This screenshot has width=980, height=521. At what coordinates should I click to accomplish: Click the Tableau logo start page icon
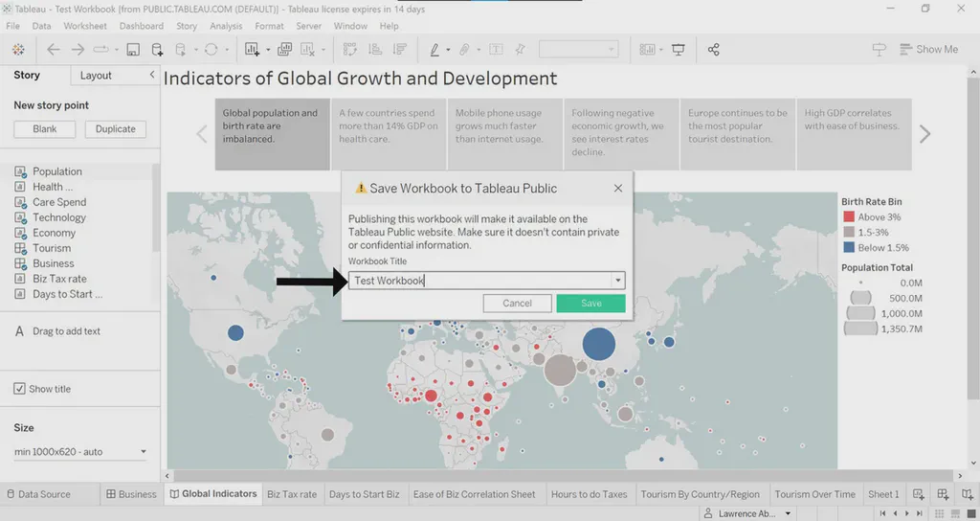pos(19,50)
